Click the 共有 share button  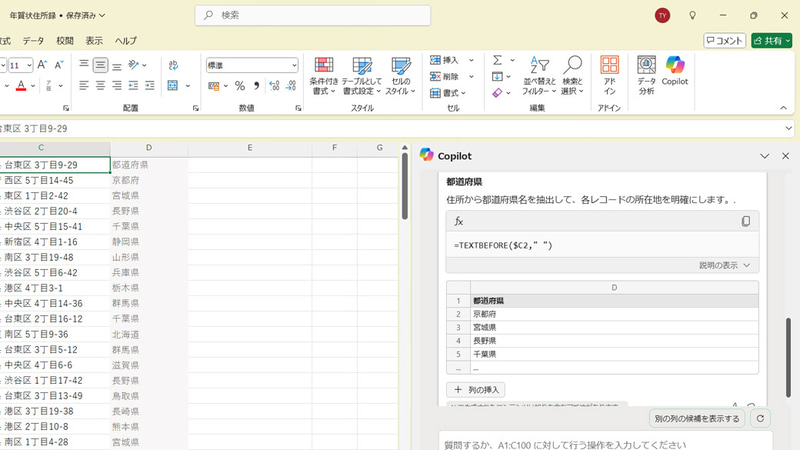tap(771, 40)
